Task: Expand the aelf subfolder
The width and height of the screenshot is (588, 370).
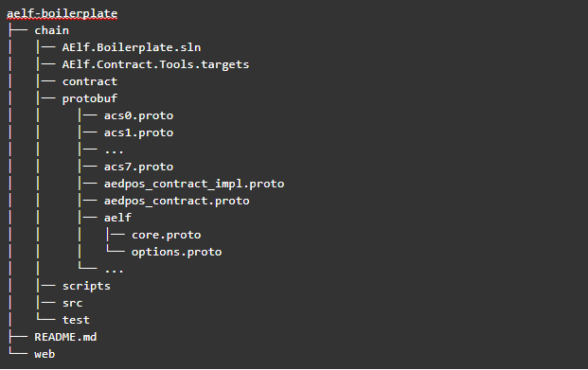Action: [117, 218]
